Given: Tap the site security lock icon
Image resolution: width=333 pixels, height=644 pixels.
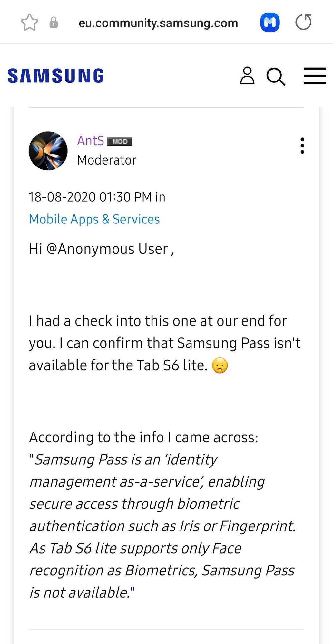Looking at the screenshot, I should click(54, 23).
